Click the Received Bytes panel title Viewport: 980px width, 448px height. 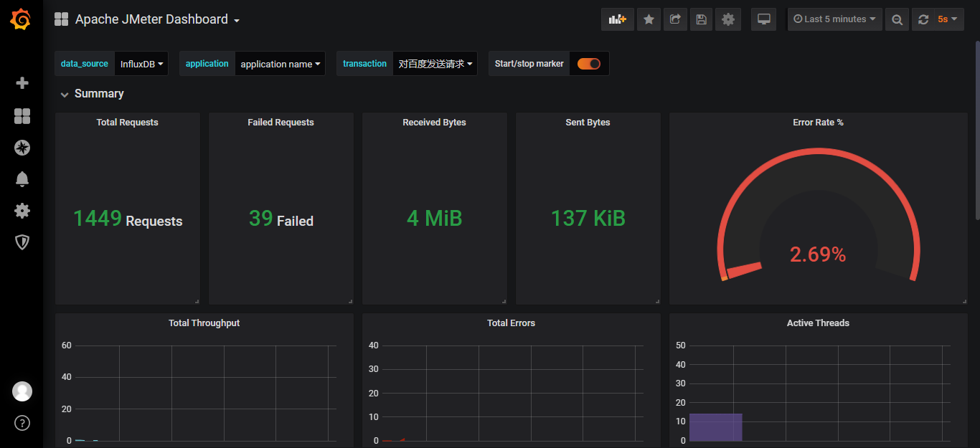(435, 123)
